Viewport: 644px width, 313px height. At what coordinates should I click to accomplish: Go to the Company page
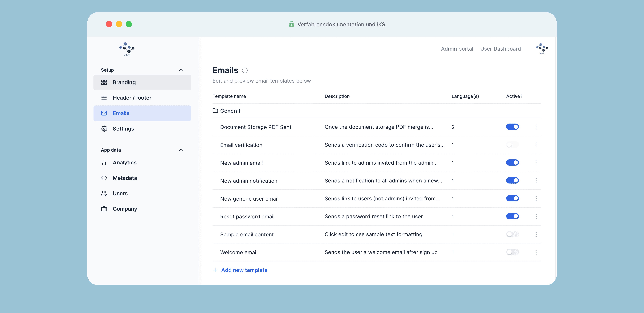click(142, 209)
